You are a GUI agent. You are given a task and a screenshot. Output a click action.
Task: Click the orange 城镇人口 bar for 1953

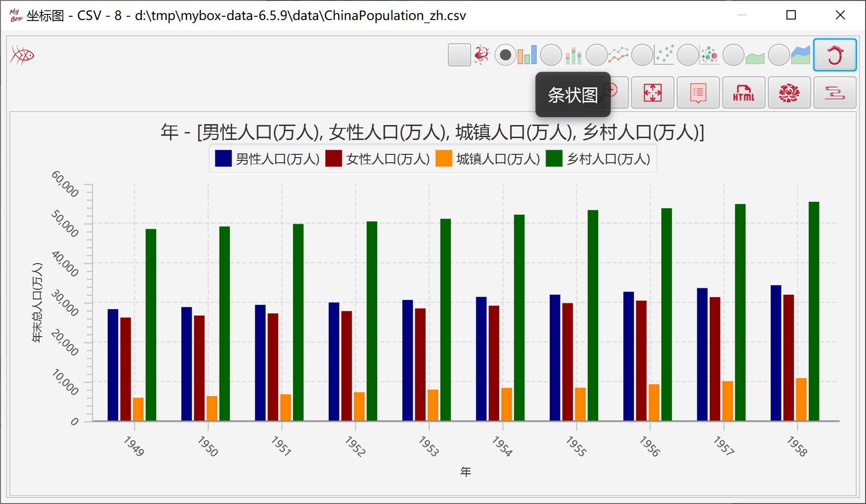pyautogui.click(x=433, y=405)
